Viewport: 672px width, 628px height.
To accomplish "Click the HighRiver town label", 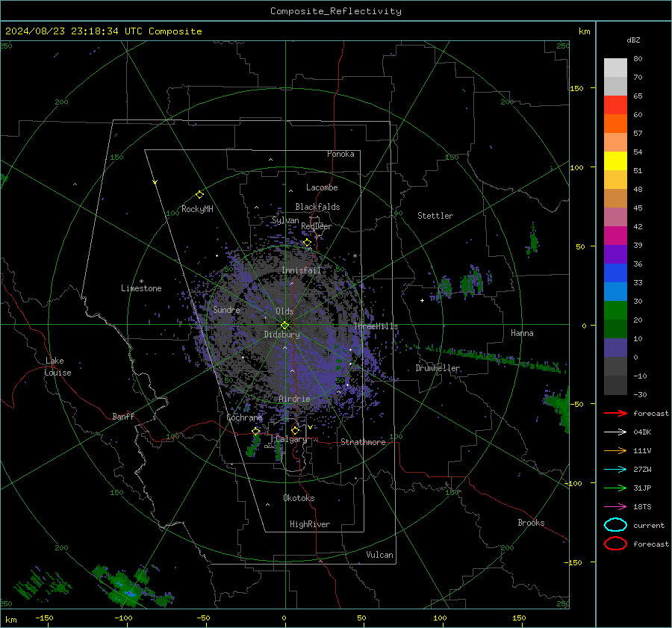I will pyautogui.click(x=310, y=524).
